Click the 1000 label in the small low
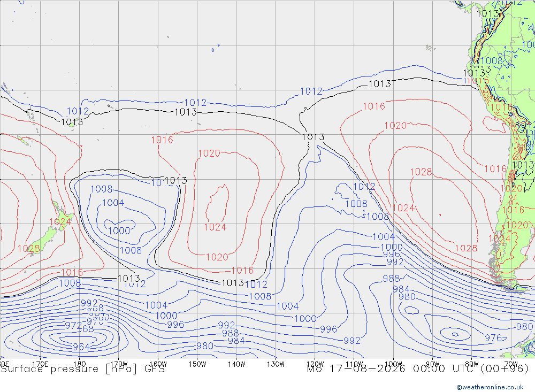The width and height of the screenshot is (535, 392). [119, 231]
